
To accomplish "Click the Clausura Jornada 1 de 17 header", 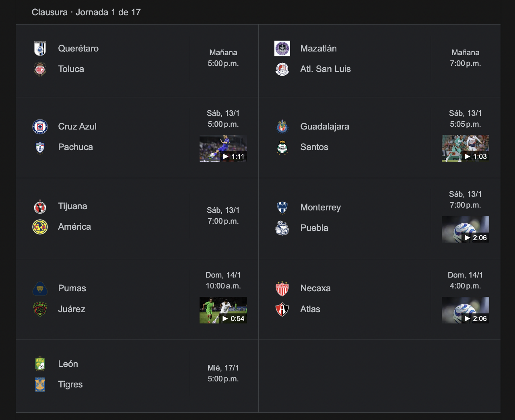I will point(86,12).
